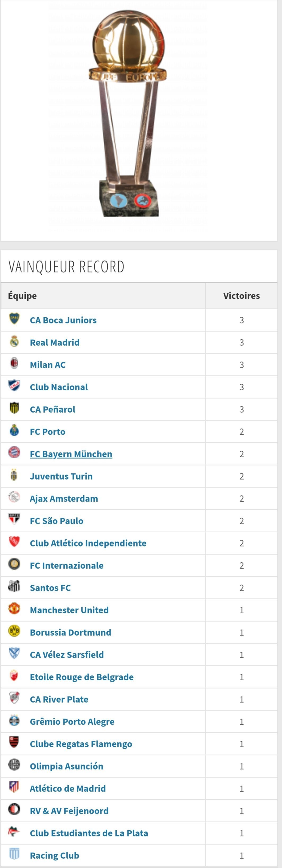Visit the Etoile Rouge de Belgrade link
Viewport: 282px width, 868px height.
click(81, 677)
